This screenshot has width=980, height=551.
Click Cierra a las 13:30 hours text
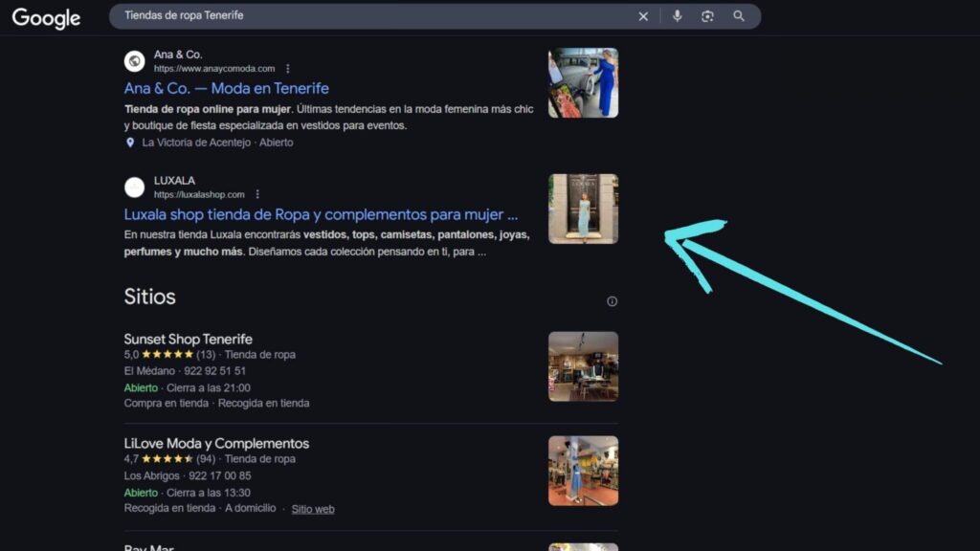pyautogui.click(x=208, y=493)
